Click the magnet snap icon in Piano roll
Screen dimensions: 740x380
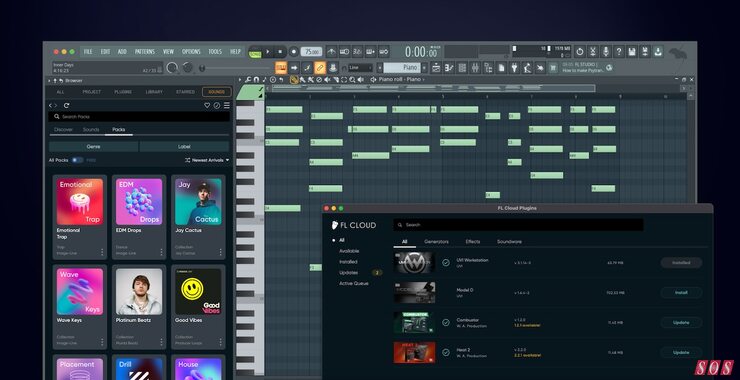tap(256, 80)
